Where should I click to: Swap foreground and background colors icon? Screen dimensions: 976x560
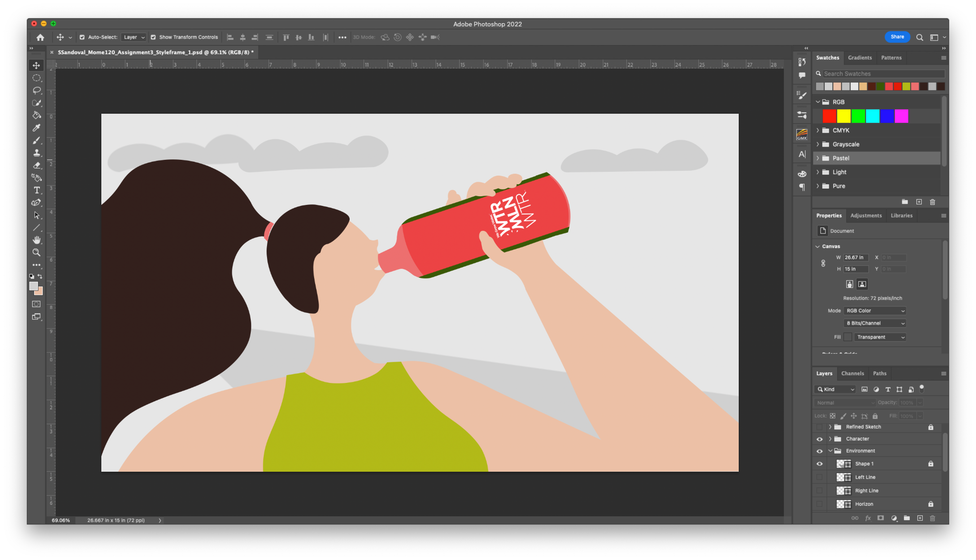pyautogui.click(x=40, y=276)
